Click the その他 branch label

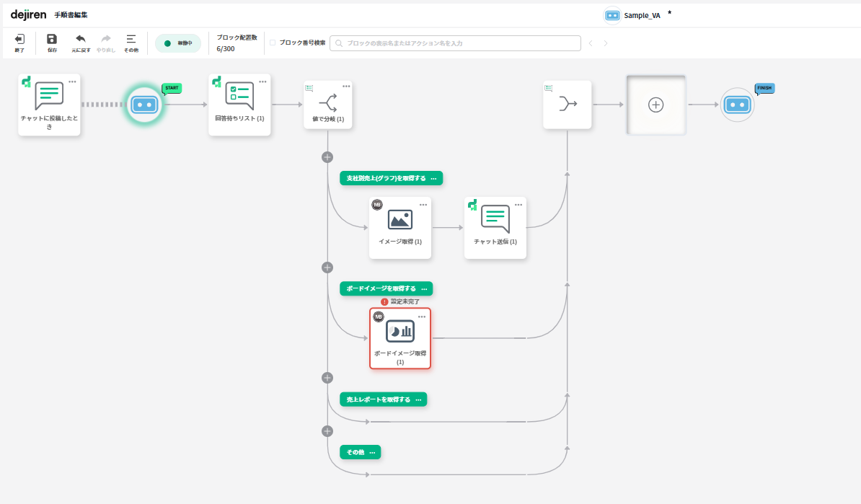355,452
